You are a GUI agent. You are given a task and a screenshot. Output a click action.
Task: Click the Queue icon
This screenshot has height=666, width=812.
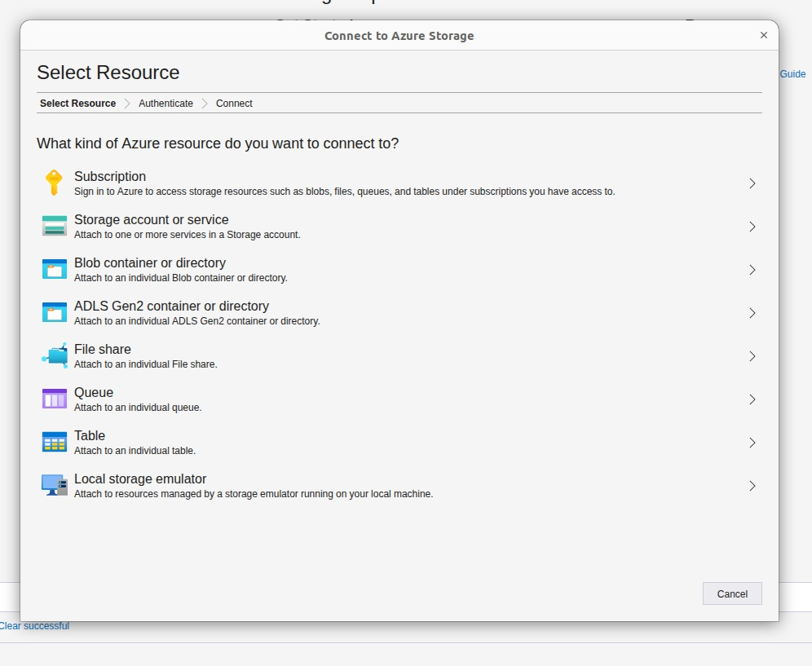tap(55, 399)
